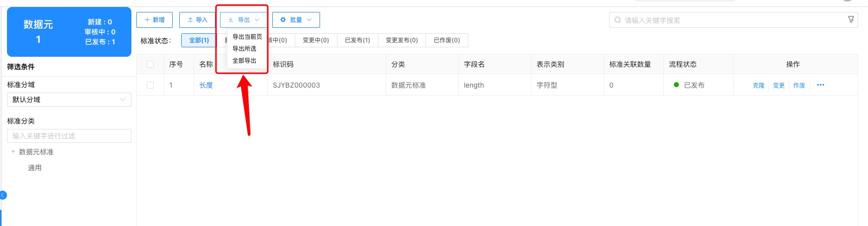Click the 导入 upload button
Viewport: 868px width, 226px height.
coord(197,20)
